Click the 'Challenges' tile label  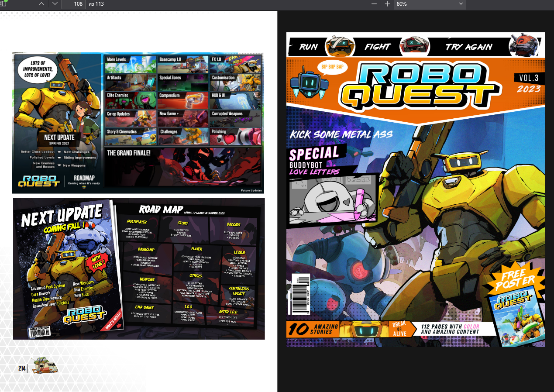(169, 131)
